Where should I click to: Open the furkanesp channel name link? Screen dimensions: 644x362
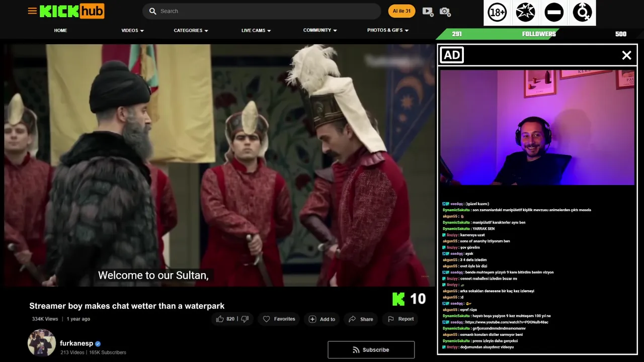point(76,343)
